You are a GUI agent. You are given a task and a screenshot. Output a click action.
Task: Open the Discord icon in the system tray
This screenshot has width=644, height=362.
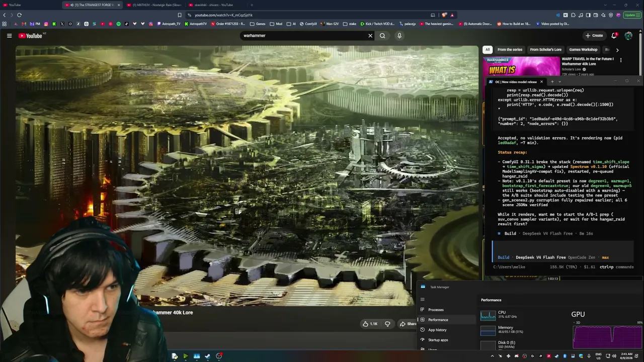click(516, 356)
